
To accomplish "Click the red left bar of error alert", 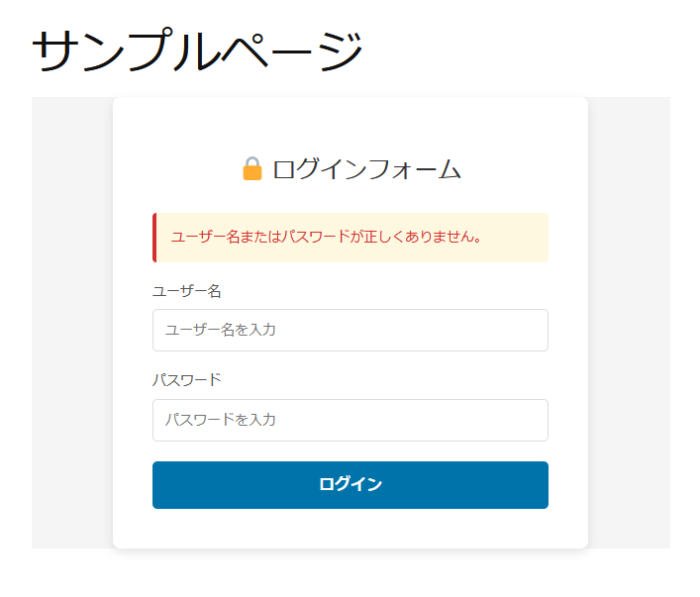I will pyautogui.click(x=154, y=238).
